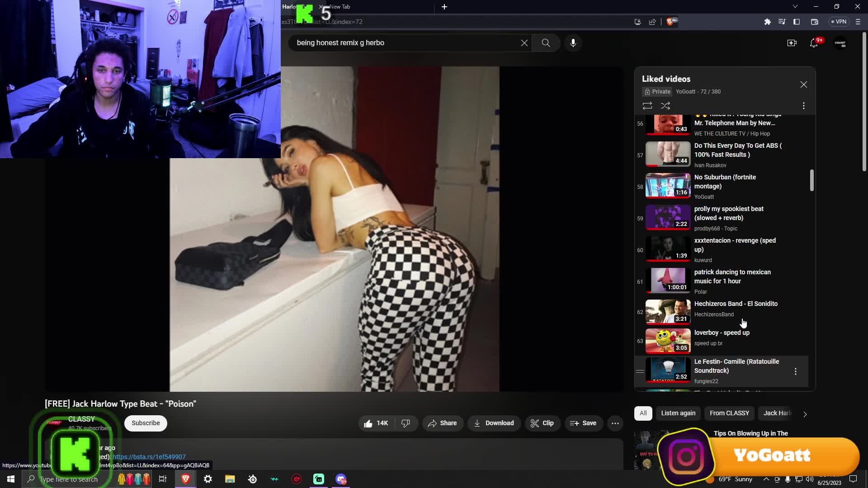
Task: Open the bsta.rs description link
Action: point(149,457)
